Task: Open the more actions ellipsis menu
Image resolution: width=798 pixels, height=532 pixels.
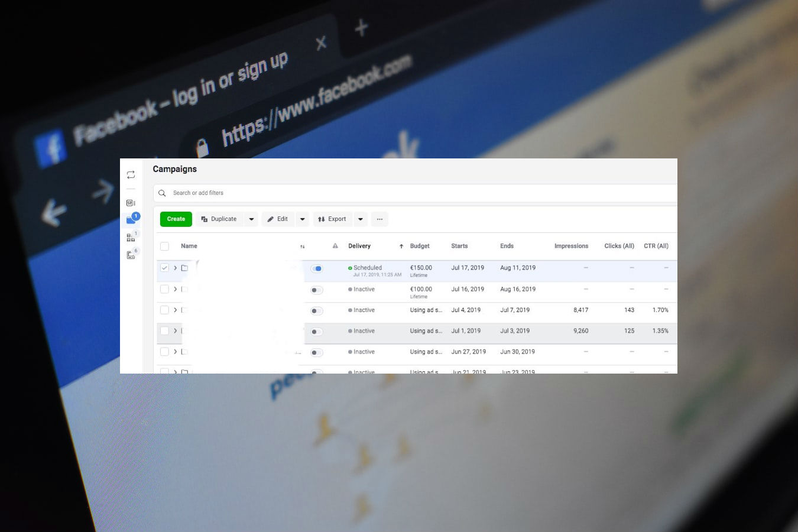Action: (x=379, y=219)
